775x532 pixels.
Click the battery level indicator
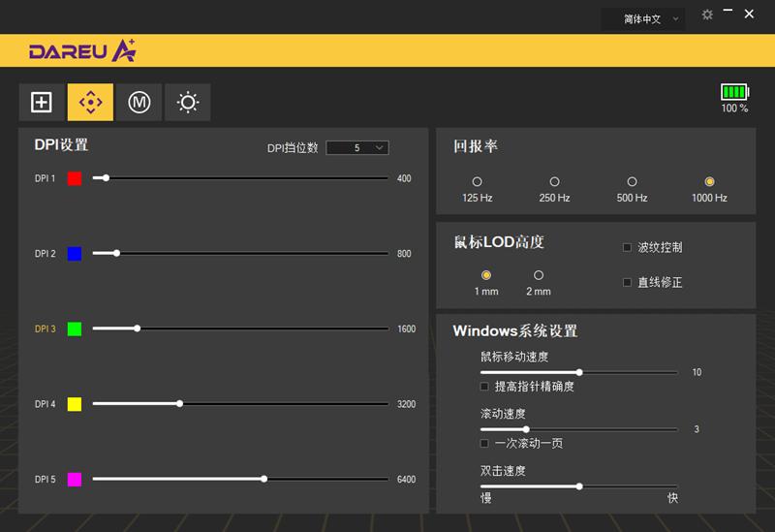[734, 92]
